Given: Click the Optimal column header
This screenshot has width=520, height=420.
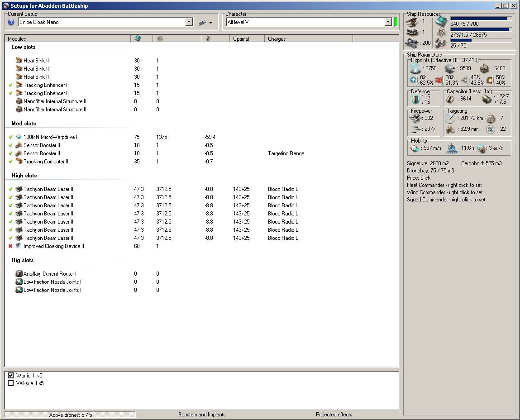Looking at the screenshot, I should click(x=247, y=38).
